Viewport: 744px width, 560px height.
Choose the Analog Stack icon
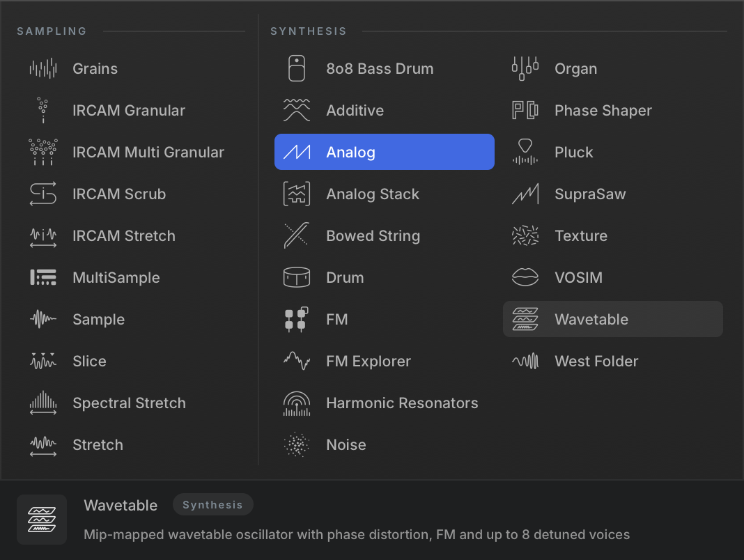coord(297,194)
